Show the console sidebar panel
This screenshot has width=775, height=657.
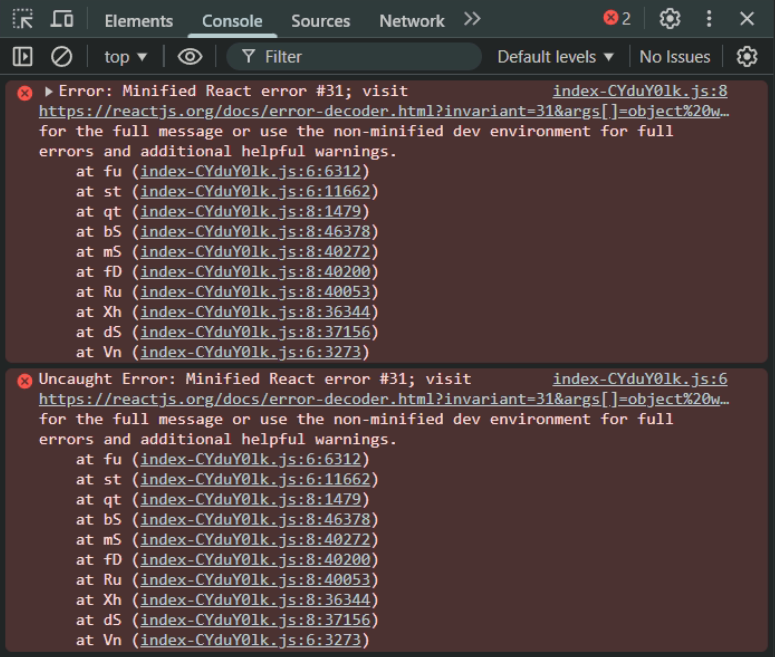pyautogui.click(x=22, y=57)
